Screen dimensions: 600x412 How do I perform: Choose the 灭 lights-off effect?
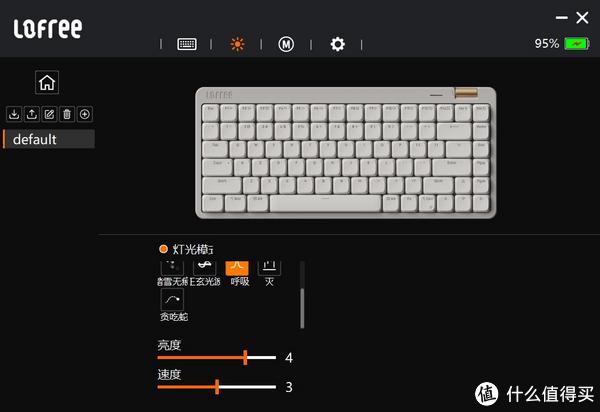pyautogui.click(x=269, y=274)
